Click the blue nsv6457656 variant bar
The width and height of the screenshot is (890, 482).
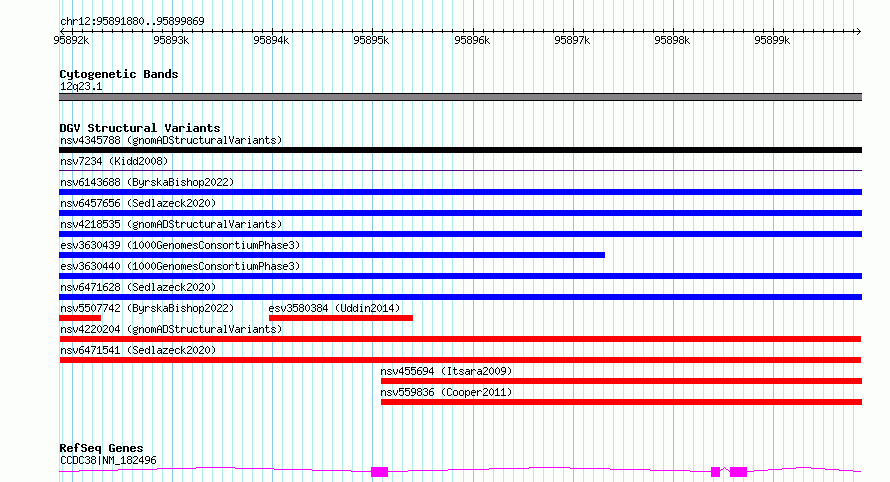click(460, 213)
